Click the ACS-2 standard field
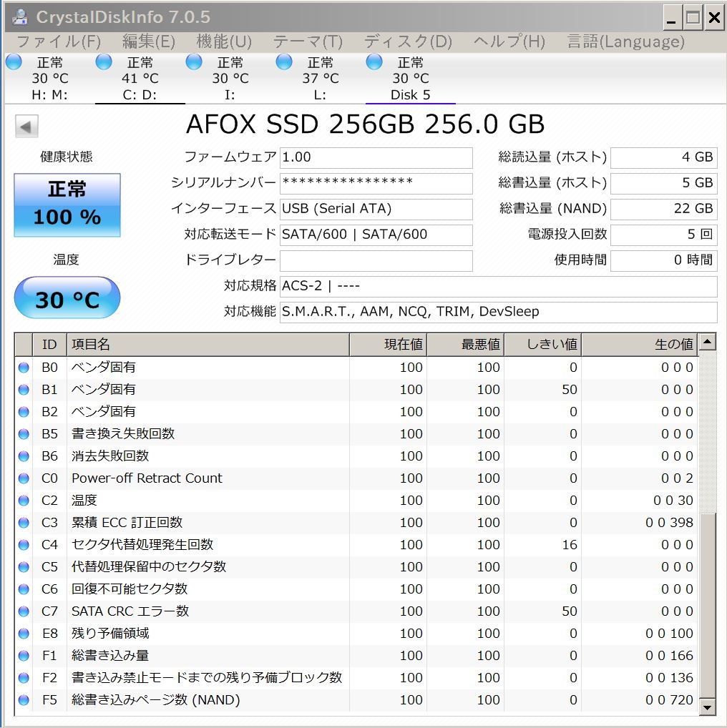 tap(499, 287)
